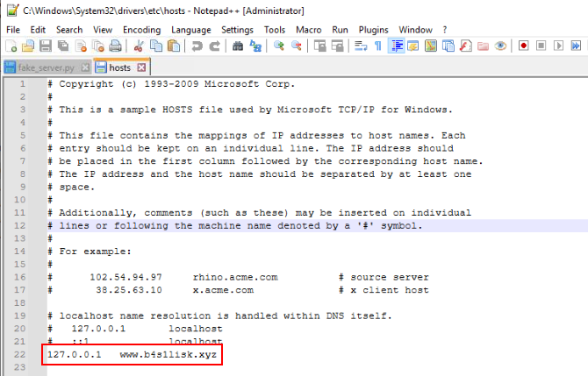Toggle the highlighted Indent guide icon
The height and width of the screenshot is (376, 588).
(x=397, y=46)
